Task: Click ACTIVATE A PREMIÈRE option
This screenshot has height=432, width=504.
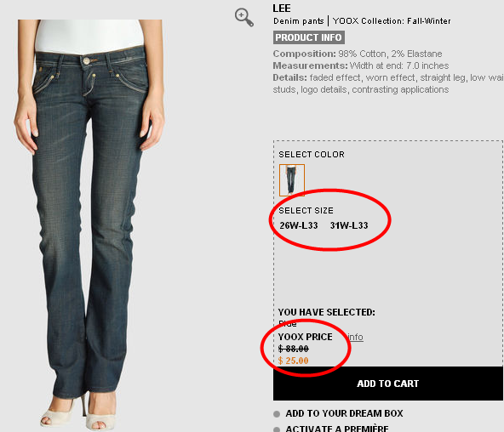Action: tap(337, 428)
